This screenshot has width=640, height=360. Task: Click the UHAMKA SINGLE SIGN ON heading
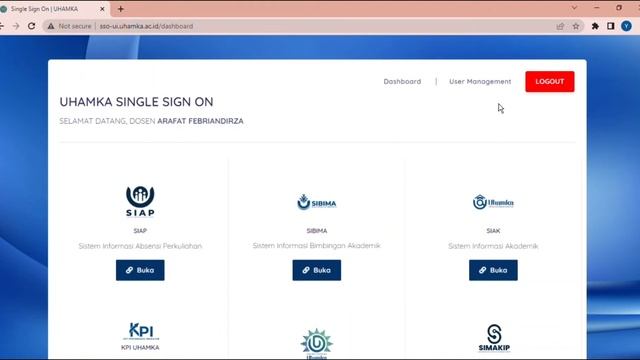(136, 102)
